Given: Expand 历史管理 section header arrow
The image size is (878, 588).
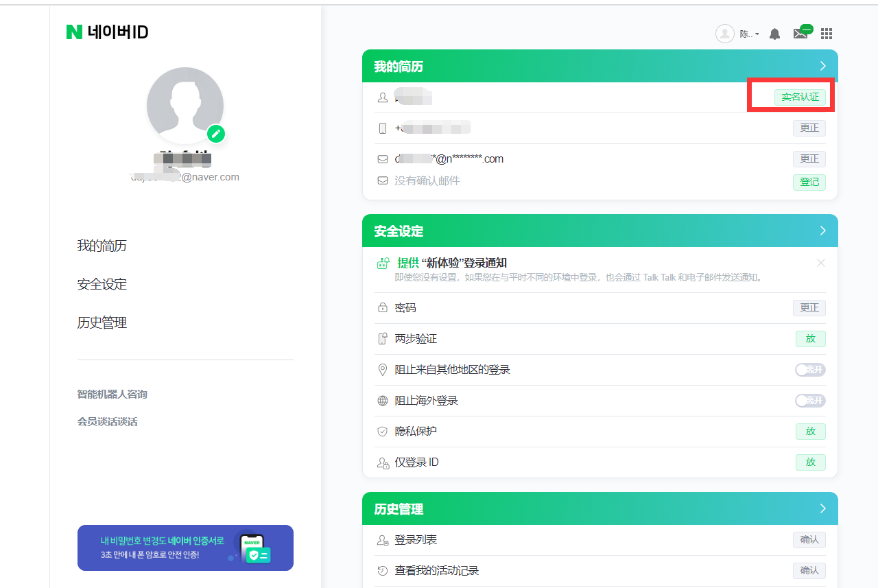Looking at the screenshot, I should pos(823,508).
